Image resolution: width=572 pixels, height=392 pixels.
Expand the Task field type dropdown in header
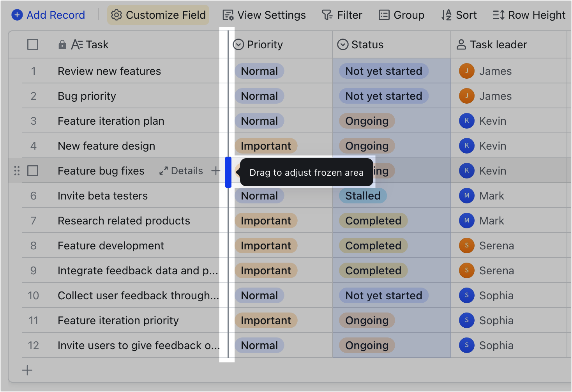(76, 44)
